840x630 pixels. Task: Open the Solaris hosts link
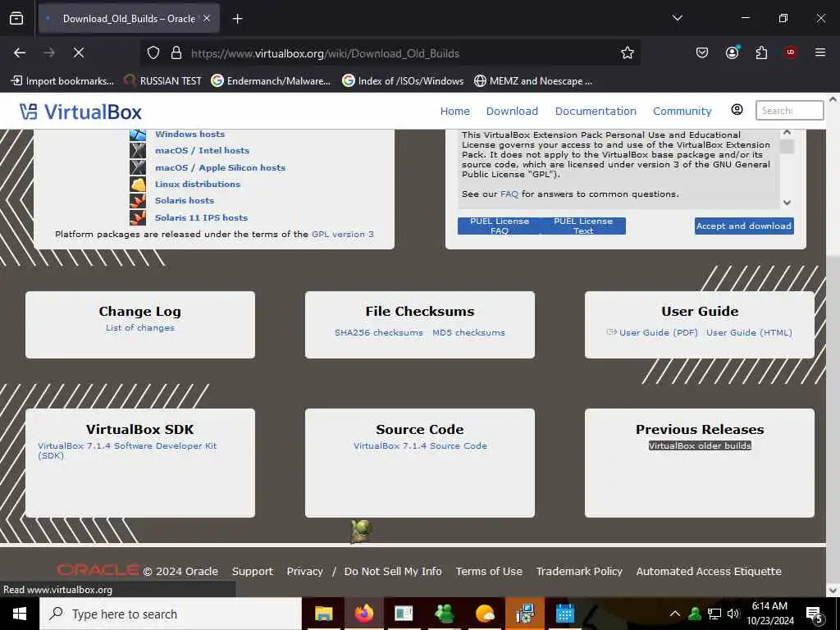click(185, 200)
